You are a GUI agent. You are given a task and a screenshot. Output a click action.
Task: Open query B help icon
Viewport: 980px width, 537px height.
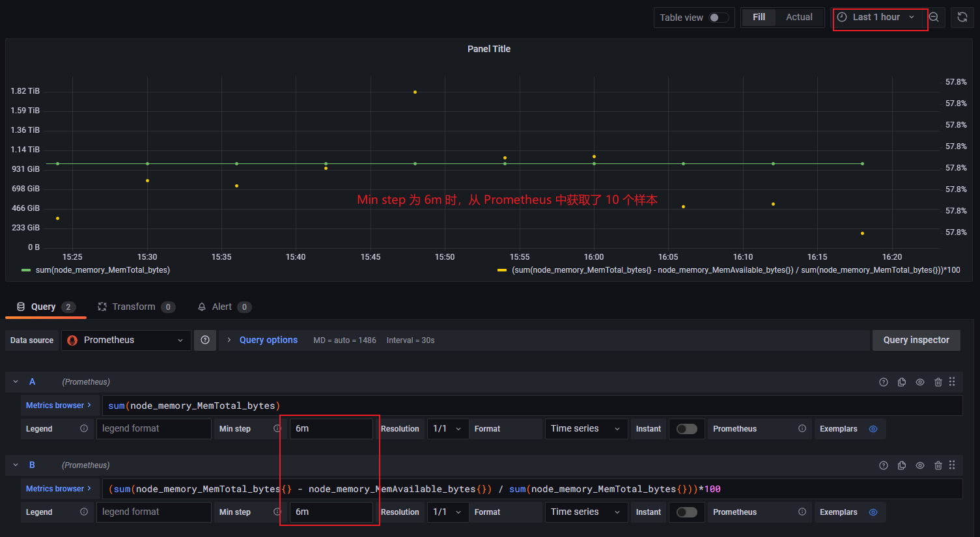click(x=884, y=465)
